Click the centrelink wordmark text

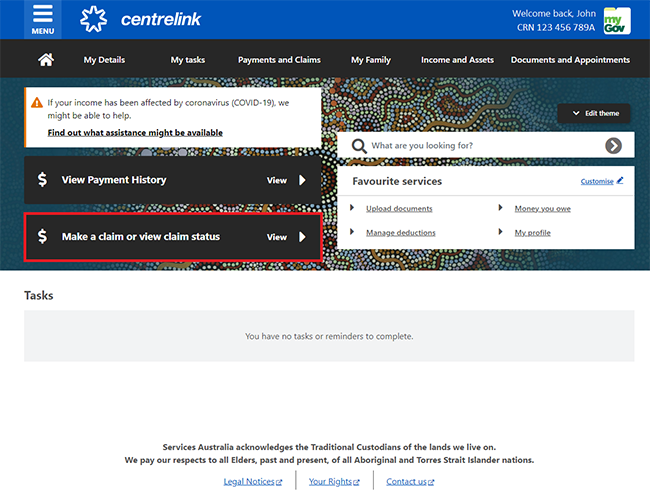pyautogui.click(x=161, y=19)
